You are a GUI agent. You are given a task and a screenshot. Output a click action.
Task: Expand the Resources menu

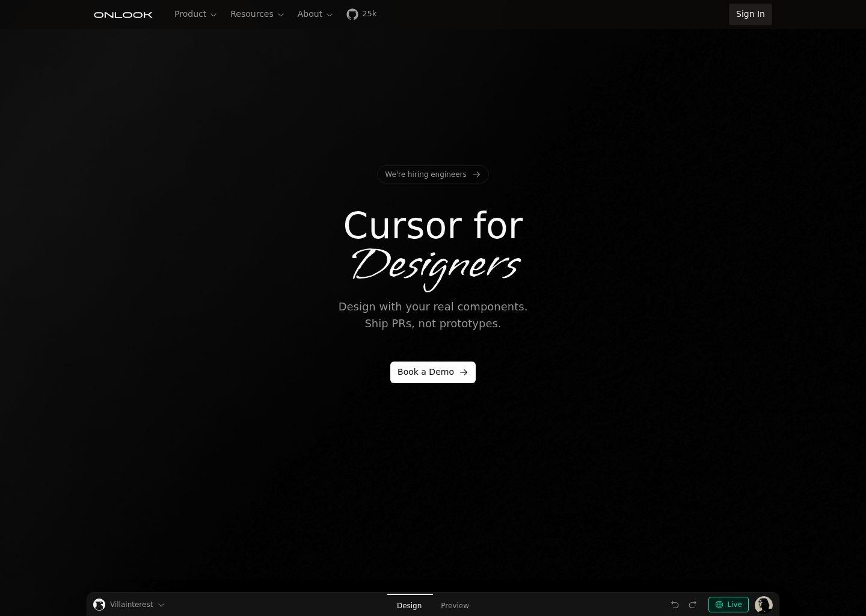point(257,14)
